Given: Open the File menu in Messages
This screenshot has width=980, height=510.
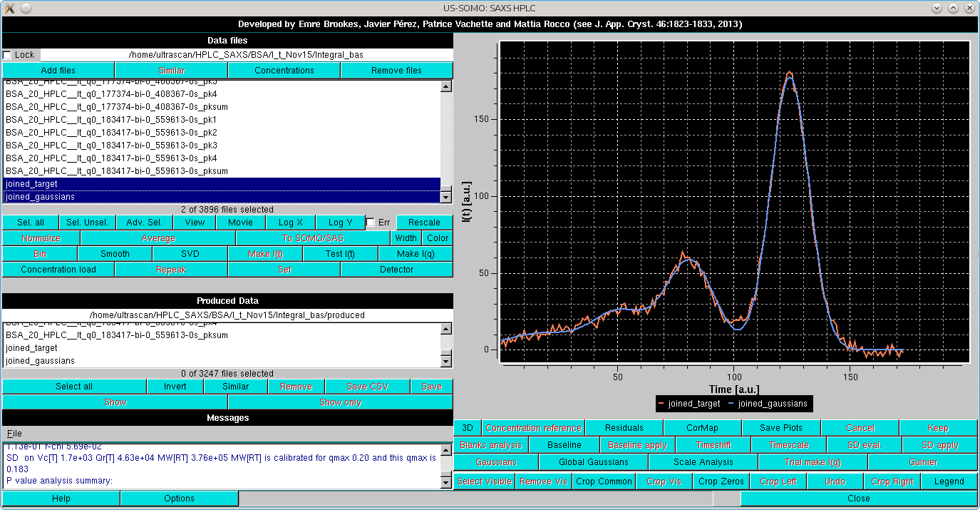Looking at the screenshot, I should click(14, 434).
